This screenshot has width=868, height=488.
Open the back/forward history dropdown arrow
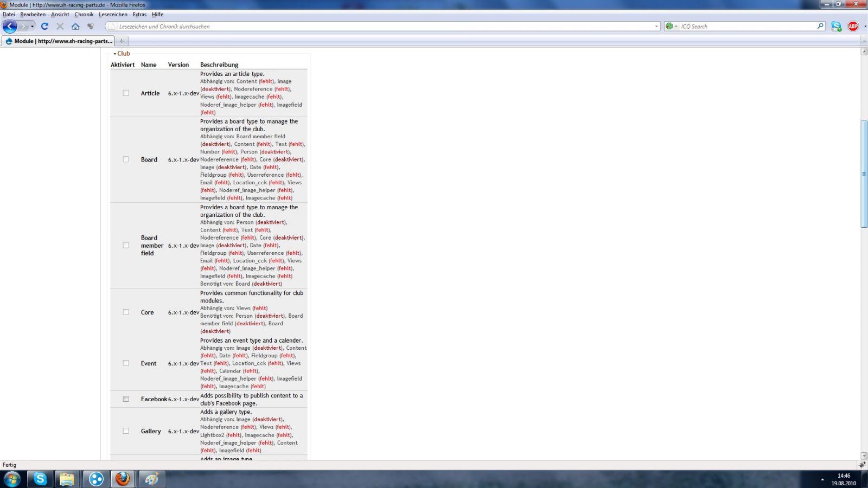pyautogui.click(x=32, y=26)
